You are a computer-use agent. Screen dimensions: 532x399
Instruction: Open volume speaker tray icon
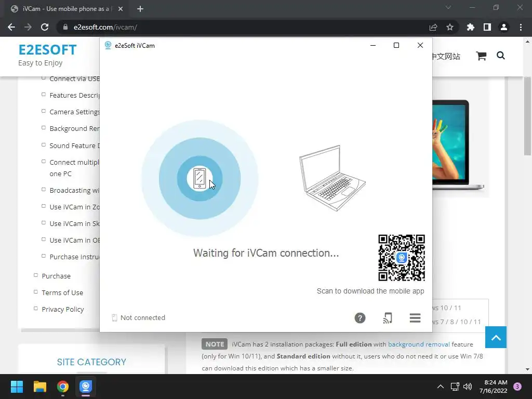[468, 387]
